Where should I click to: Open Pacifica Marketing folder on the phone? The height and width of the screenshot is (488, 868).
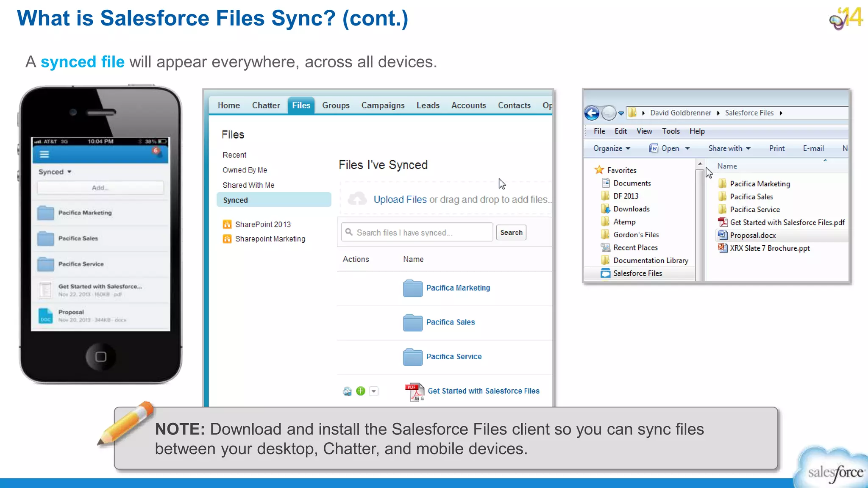pyautogui.click(x=100, y=213)
